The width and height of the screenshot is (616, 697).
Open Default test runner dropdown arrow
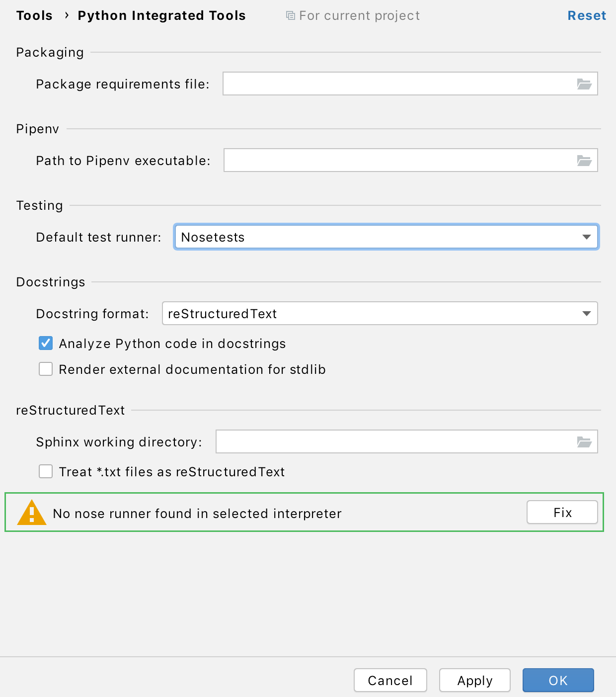[587, 237]
